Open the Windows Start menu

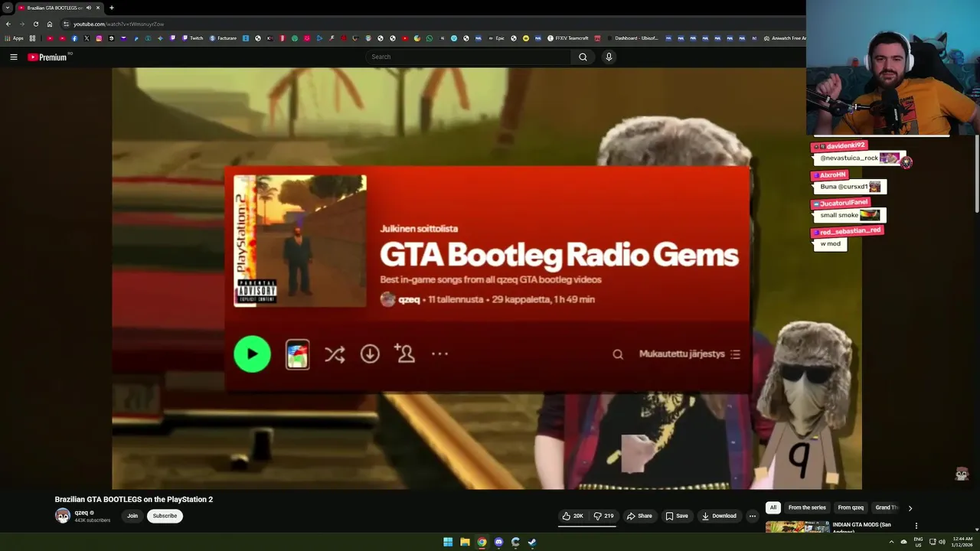pos(448,542)
